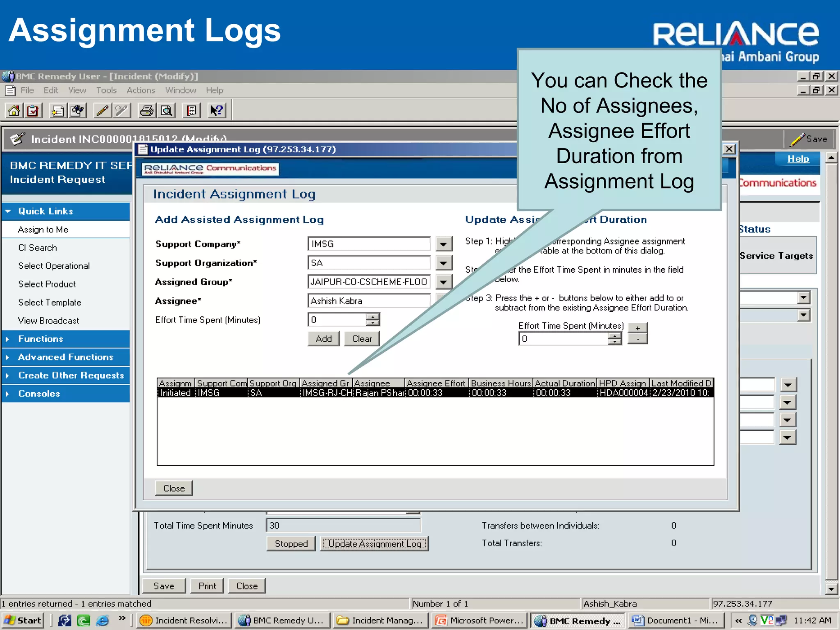This screenshot has height=630, width=840.
Task: Open the Actions menu
Action: coord(141,90)
